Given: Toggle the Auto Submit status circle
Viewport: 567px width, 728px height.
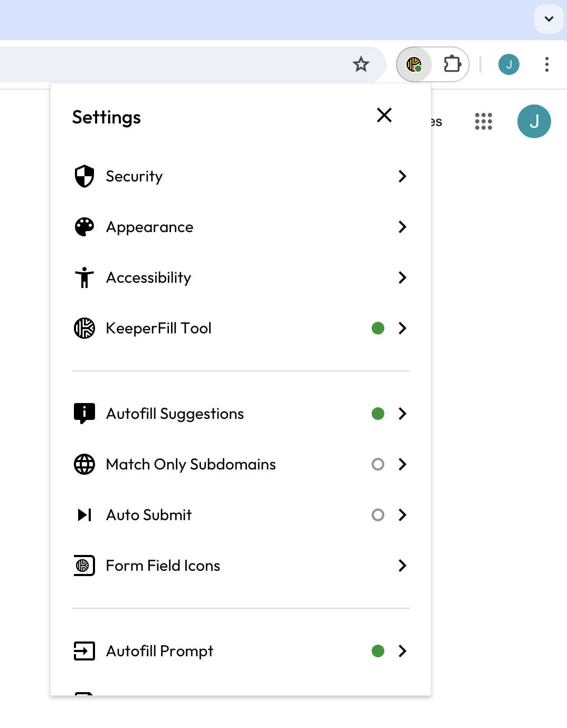Looking at the screenshot, I should point(378,515).
